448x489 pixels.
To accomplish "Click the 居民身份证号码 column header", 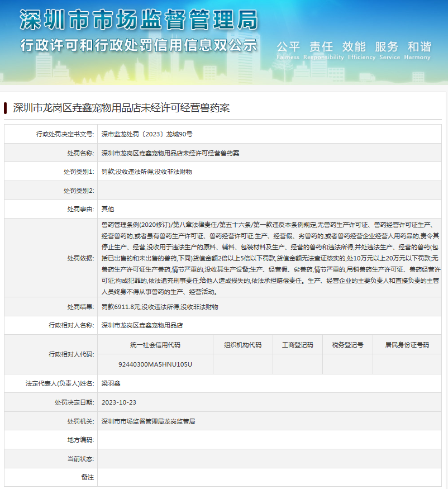I will (x=407, y=345).
